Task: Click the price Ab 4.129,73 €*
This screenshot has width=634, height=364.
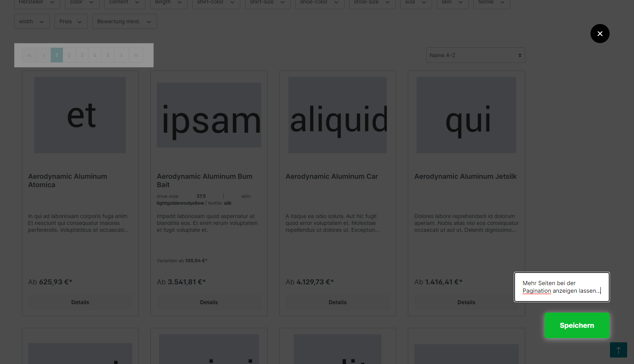Action: [310, 282]
